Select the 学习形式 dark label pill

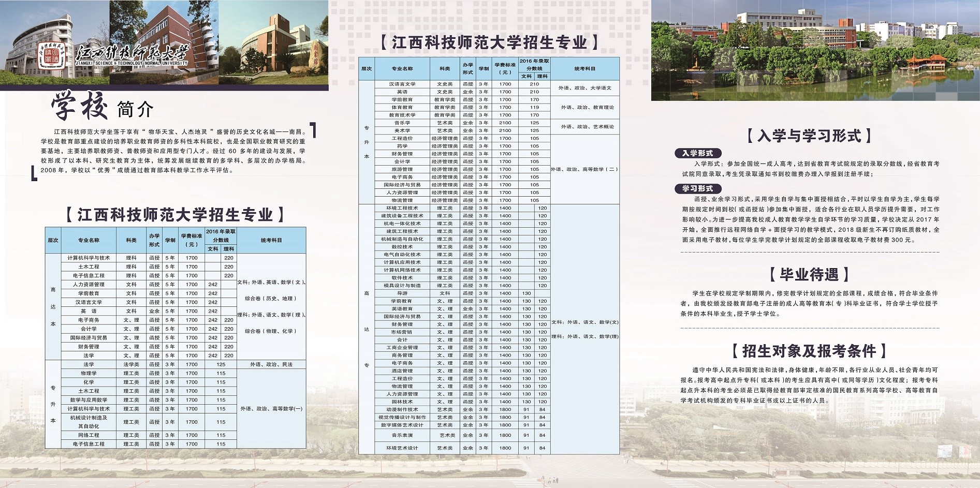[697, 188]
